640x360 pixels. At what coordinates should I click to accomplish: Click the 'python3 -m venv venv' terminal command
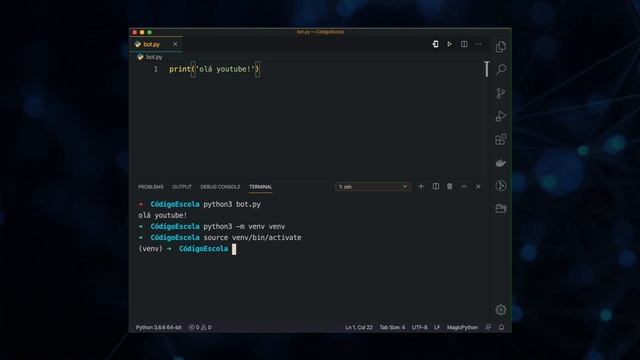pyautogui.click(x=244, y=226)
